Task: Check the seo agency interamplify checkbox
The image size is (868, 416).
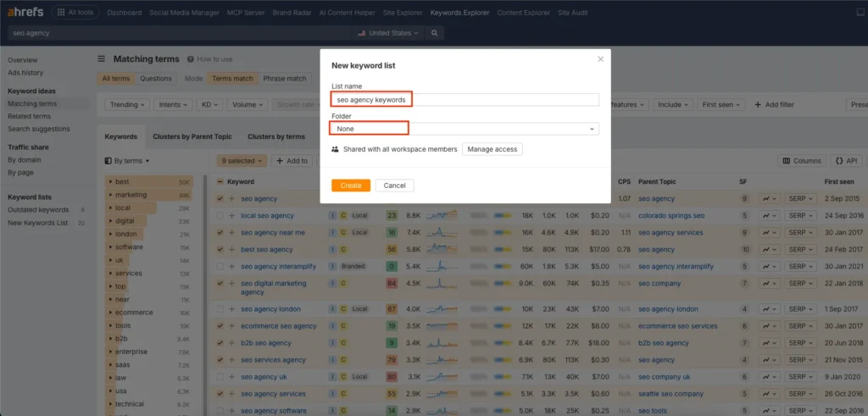Action: 220,267
